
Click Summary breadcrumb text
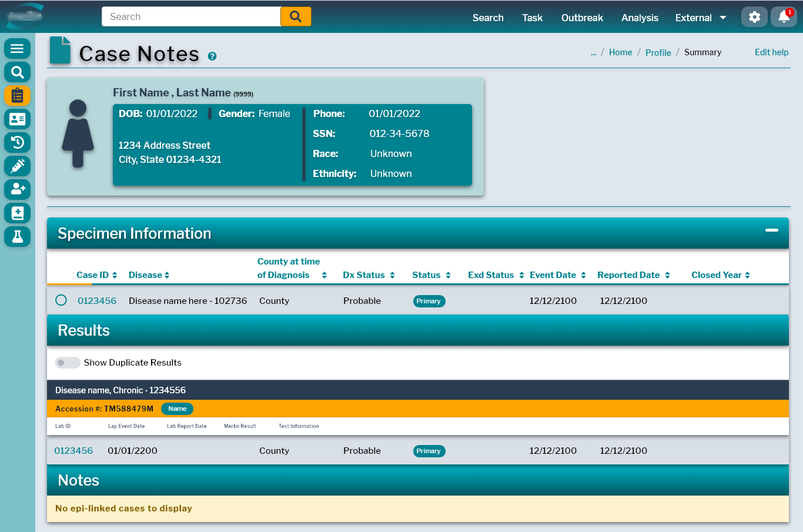pyautogui.click(x=702, y=52)
